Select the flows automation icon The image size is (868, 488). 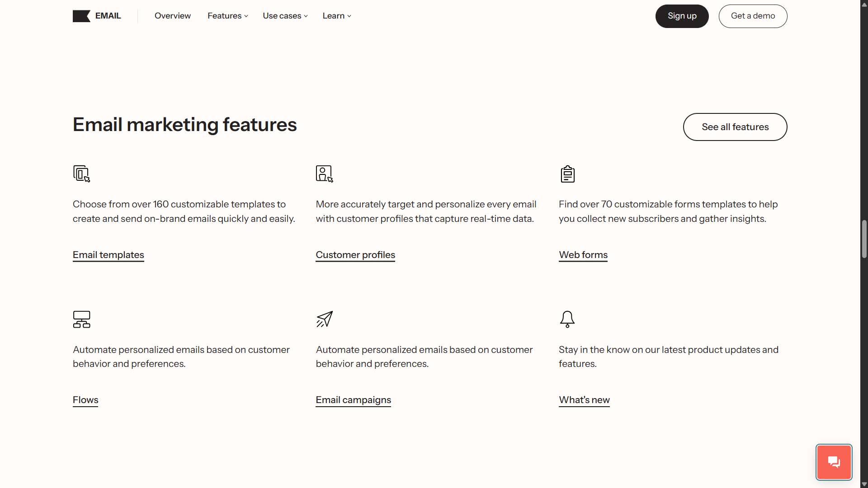pyautogui.click(x=81, y=319)
